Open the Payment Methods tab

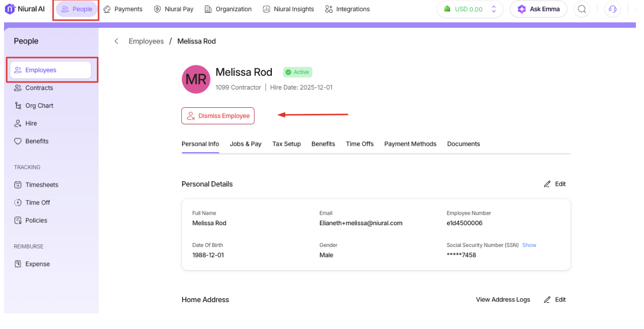tap(410, 144)
